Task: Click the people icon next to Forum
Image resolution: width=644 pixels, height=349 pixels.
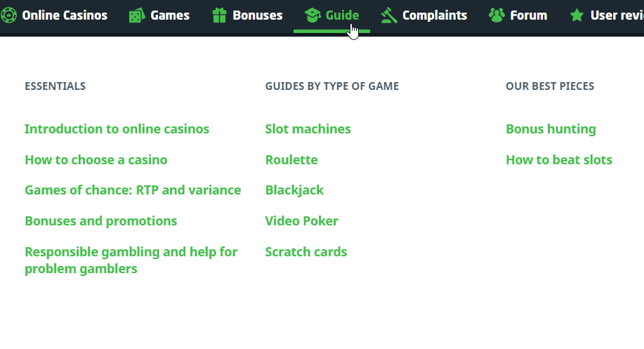Action: pyautogui.click(x=497, y=15)
